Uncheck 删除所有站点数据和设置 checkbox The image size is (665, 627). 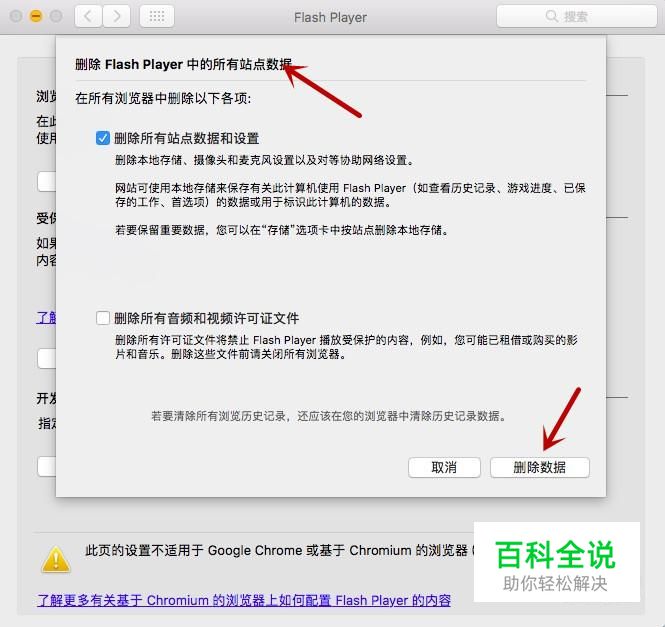coord(103,138)
